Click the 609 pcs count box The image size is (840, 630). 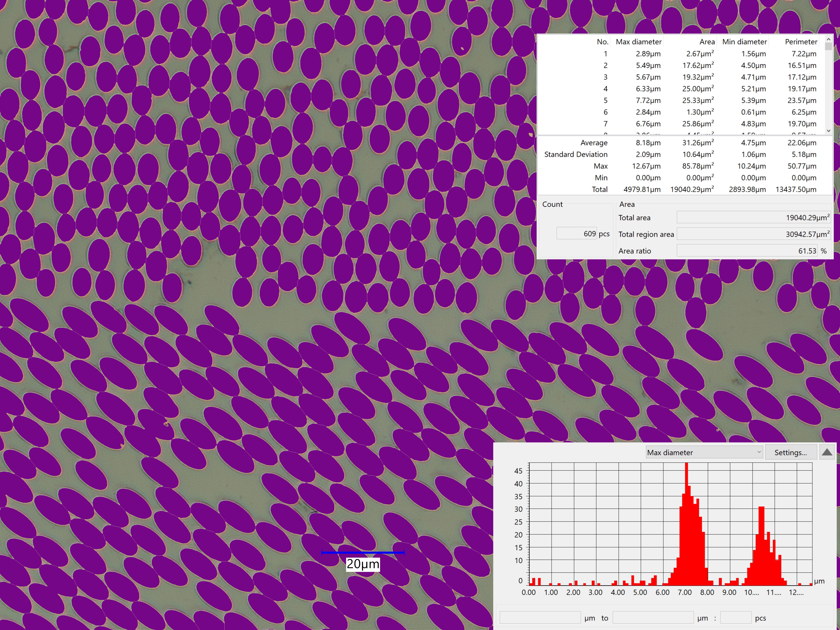(x=577, y=234)
